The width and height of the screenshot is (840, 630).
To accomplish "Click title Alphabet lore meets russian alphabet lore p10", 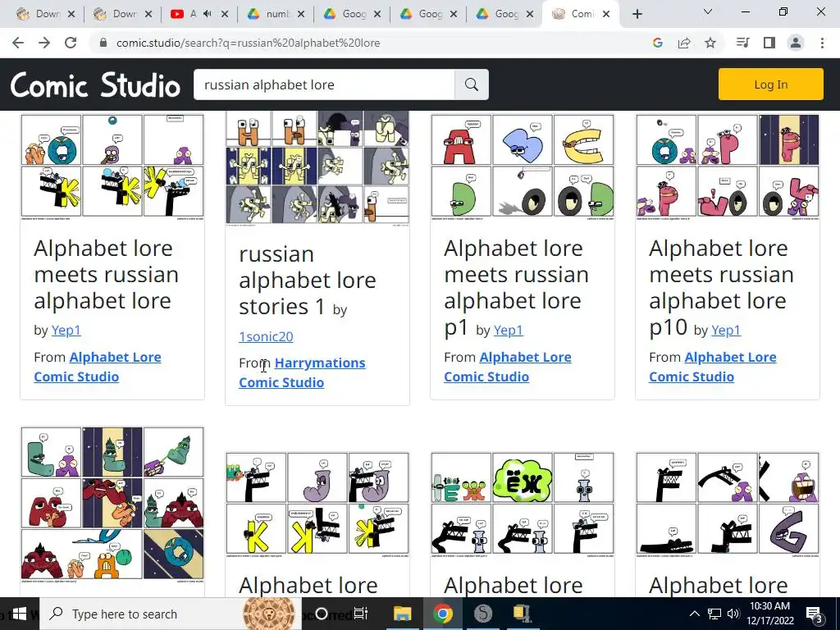I will pyautogui.click(x=722, y=287).
